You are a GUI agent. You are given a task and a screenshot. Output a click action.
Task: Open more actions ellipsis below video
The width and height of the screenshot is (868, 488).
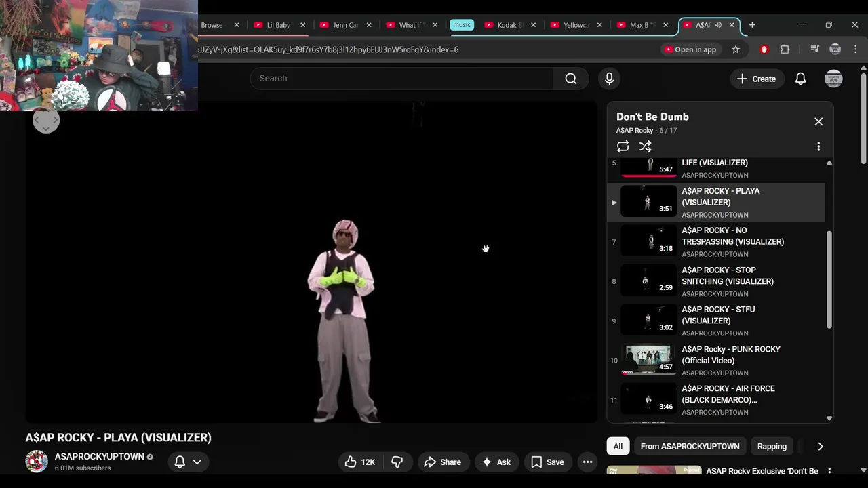point(587,462)
